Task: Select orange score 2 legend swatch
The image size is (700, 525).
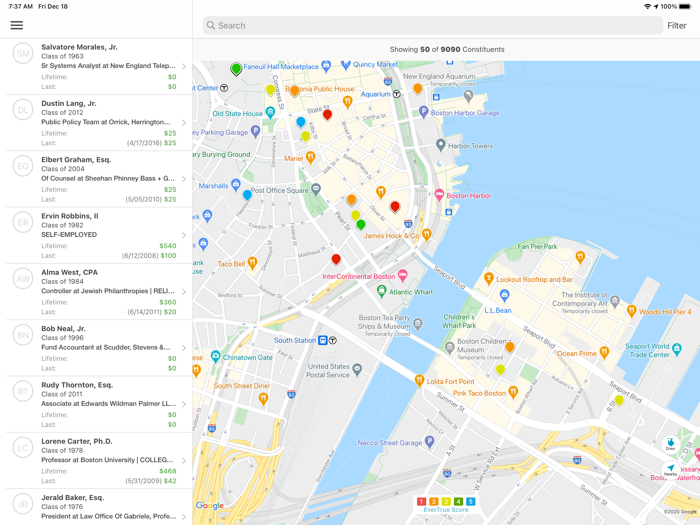Action: [433, 501]
